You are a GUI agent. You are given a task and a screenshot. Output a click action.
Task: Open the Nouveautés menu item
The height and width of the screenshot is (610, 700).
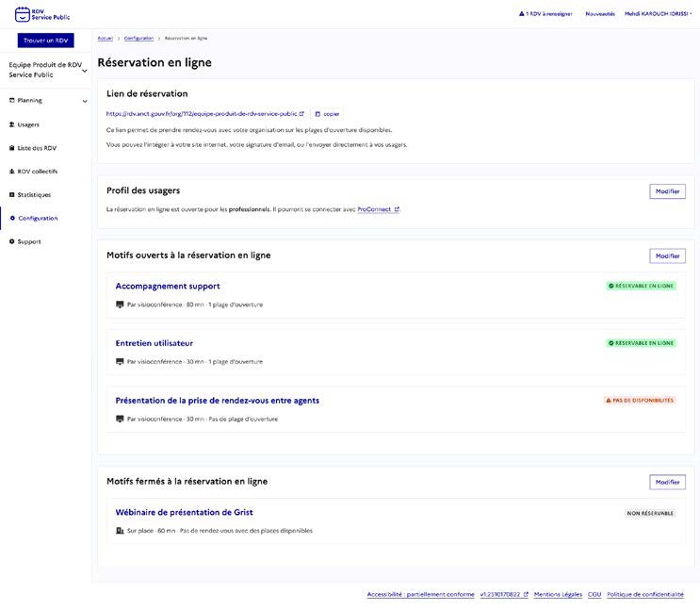coord(599,14)
